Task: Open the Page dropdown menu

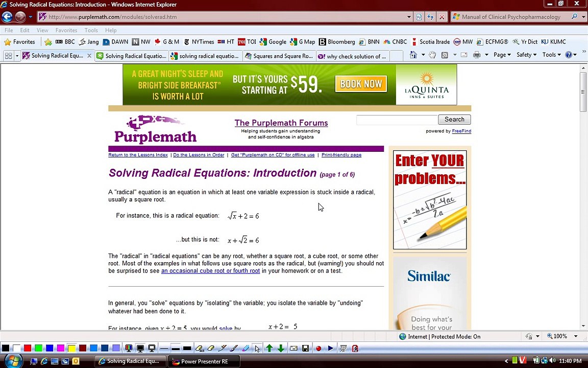Action: pyautogui.click(x=502, y=55)
